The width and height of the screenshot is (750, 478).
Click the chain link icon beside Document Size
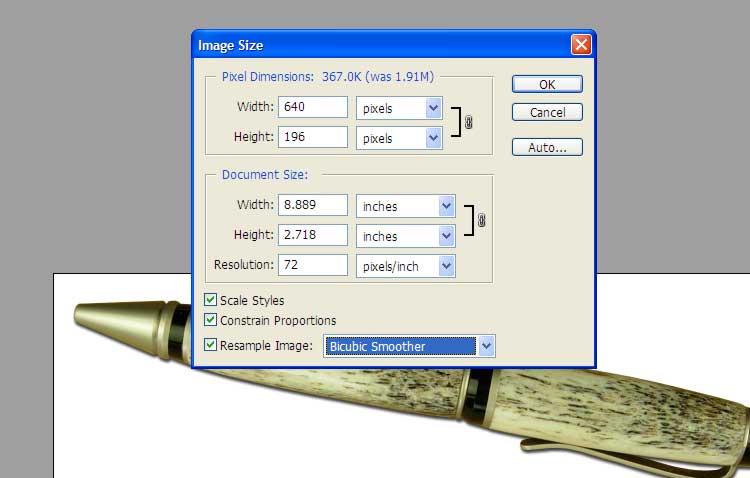click(482, 220)
